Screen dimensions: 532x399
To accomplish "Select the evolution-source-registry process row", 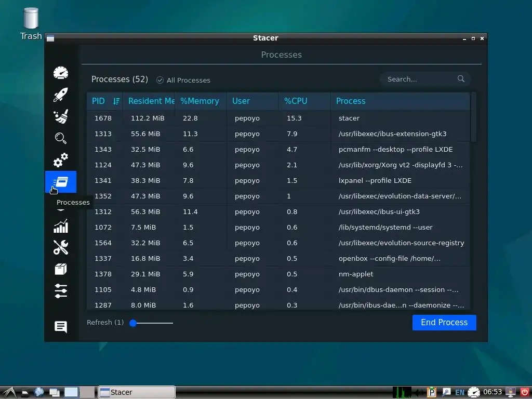I will tap(278, 243).
